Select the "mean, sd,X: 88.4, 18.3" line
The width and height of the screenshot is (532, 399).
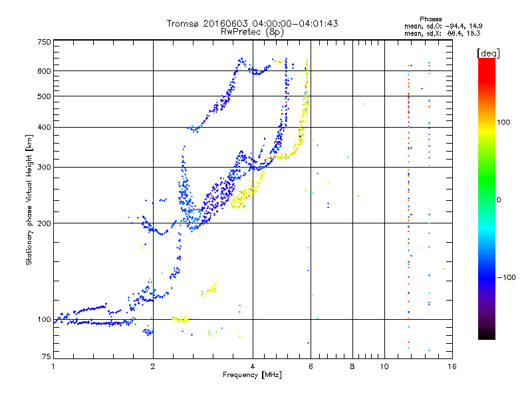click(x=442, y=33)
